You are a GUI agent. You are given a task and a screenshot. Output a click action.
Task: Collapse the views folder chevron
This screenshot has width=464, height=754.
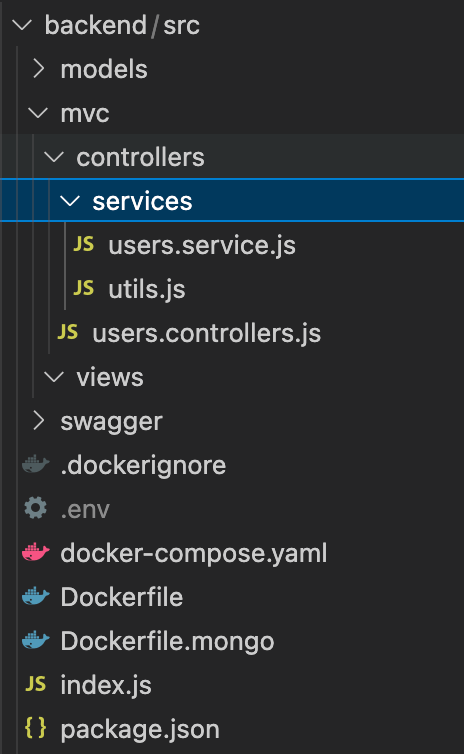click(54, 377)
